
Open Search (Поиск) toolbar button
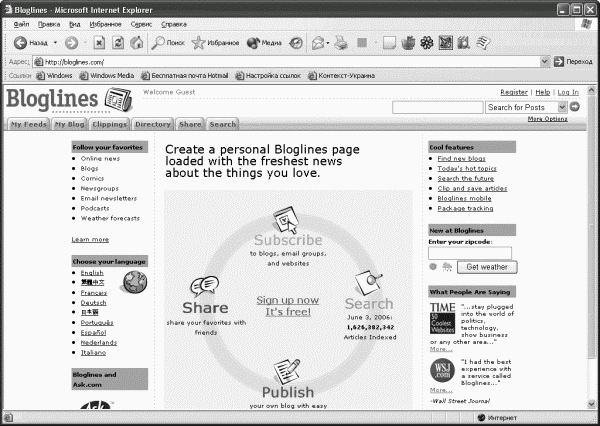tap(168, 43)
